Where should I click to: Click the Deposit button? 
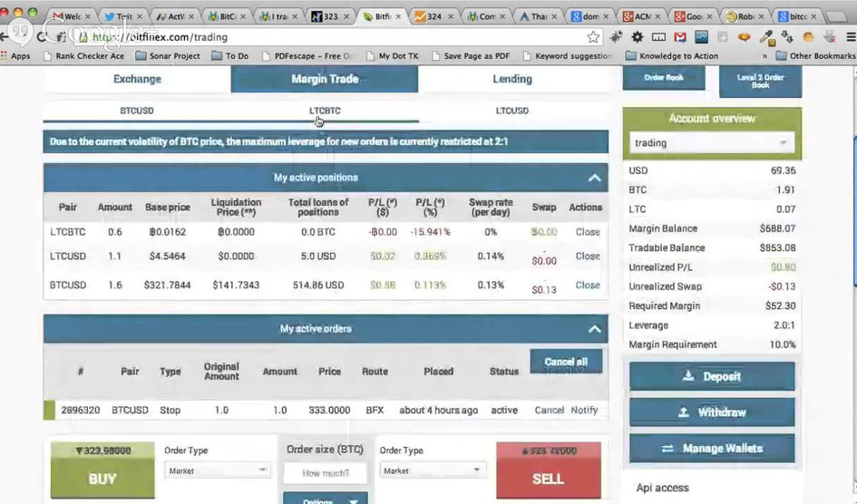(712, 377)
